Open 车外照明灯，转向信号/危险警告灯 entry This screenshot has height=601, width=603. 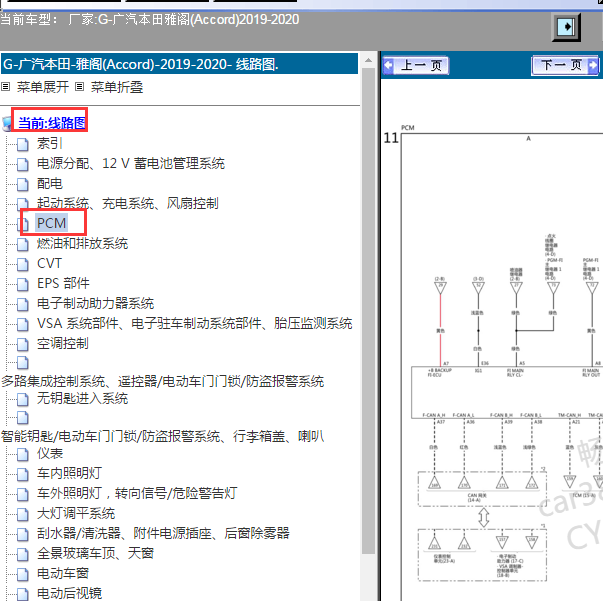tap(137, 493)
